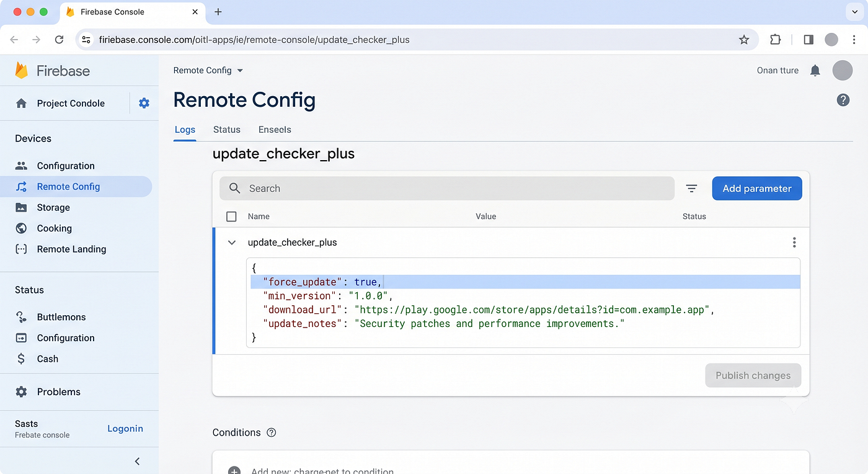Click the filter list icon
The height and width of the screenshot is (474, 868).
[x=692, y=188]
